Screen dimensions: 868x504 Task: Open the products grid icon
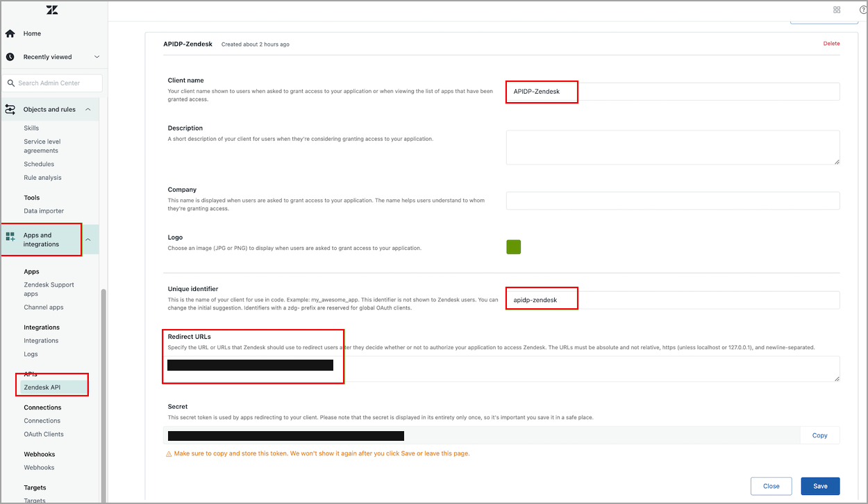click(837, 10)
